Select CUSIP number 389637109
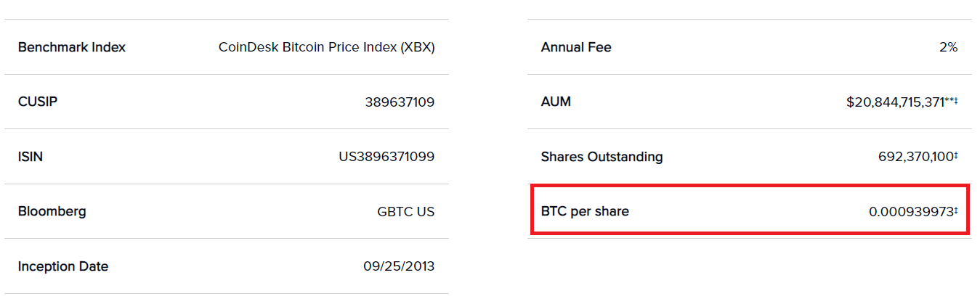The image size is (980, 299). [x=400, y=102]
